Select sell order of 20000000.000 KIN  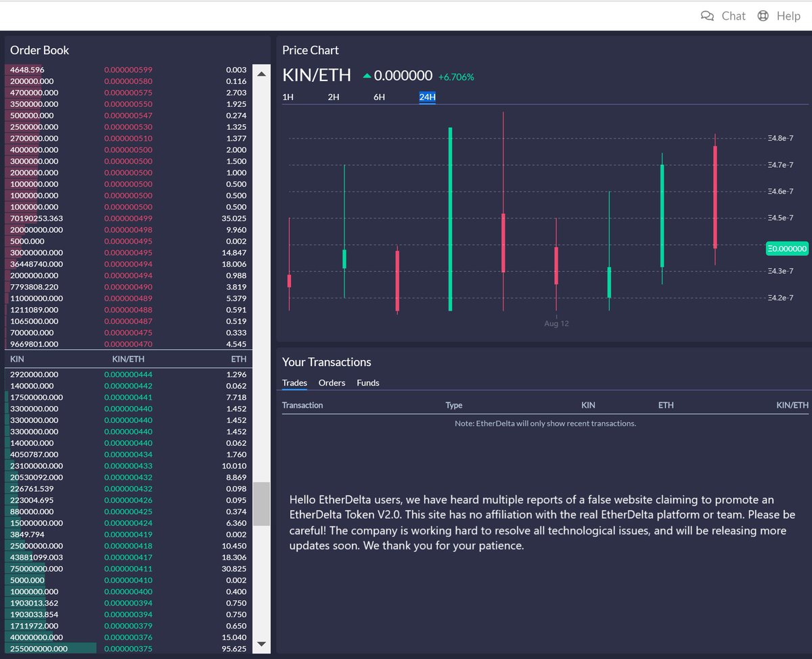pos(129,230)
